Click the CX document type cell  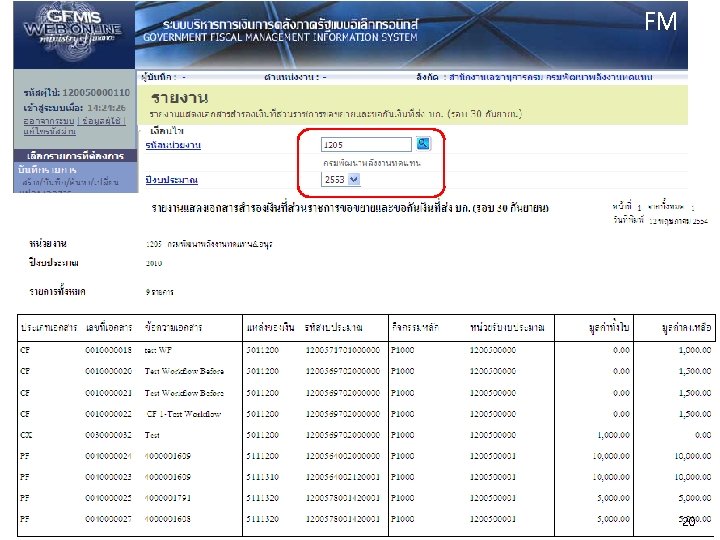(x=26, y=435)
